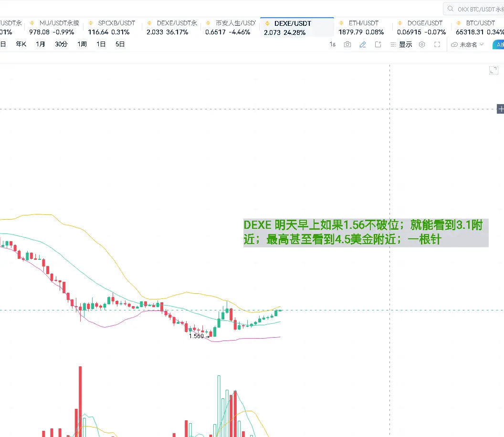Switch to 币安人生/USDT tab

pos(230,27)
